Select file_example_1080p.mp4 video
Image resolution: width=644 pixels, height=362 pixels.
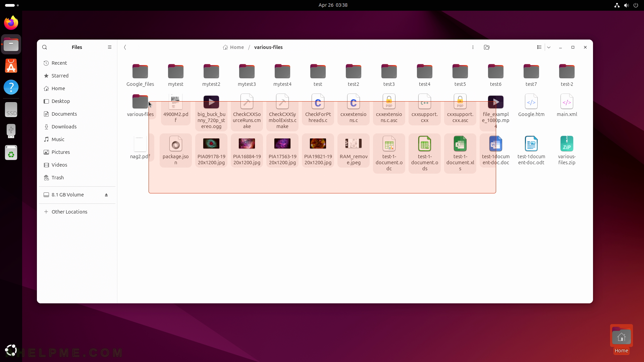coord(496,112)
